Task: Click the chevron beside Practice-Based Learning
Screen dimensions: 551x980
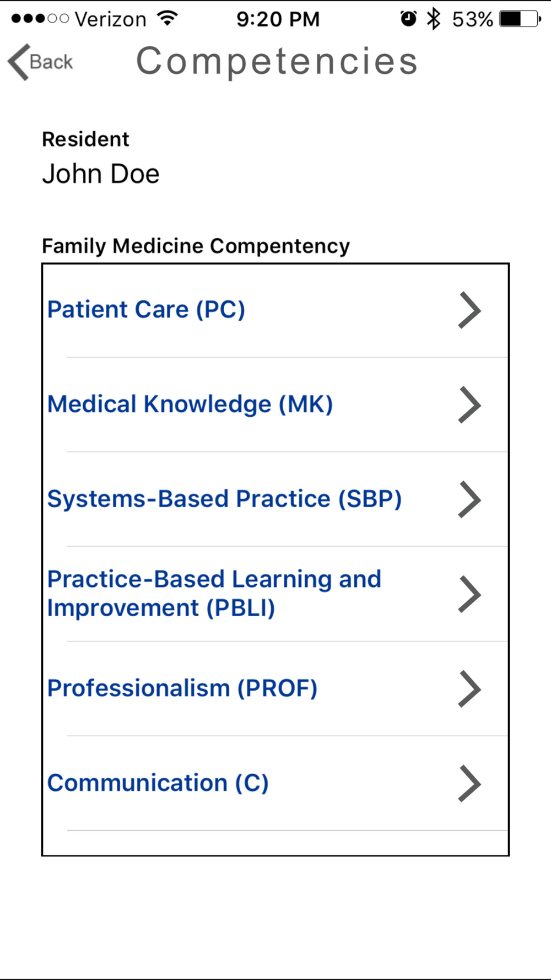Action: [469, 594]
